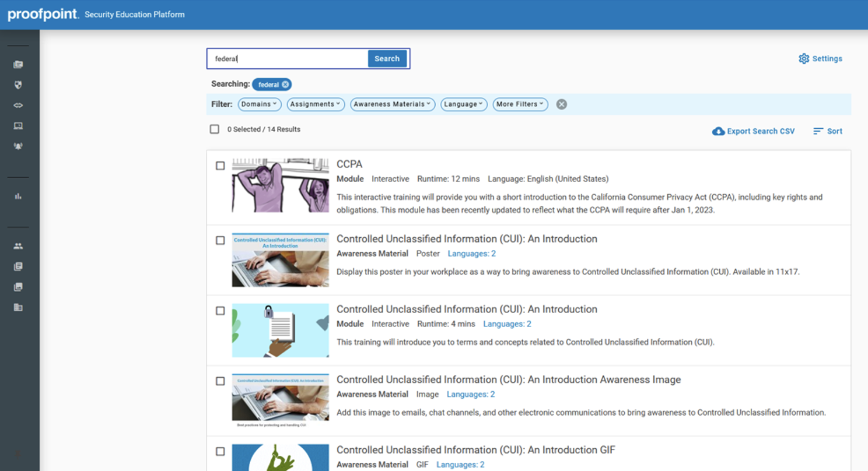Open the bar chart reports sidebar icon
Image resolution: width=868 pixels, height=471 pixels.
(18, 196)
